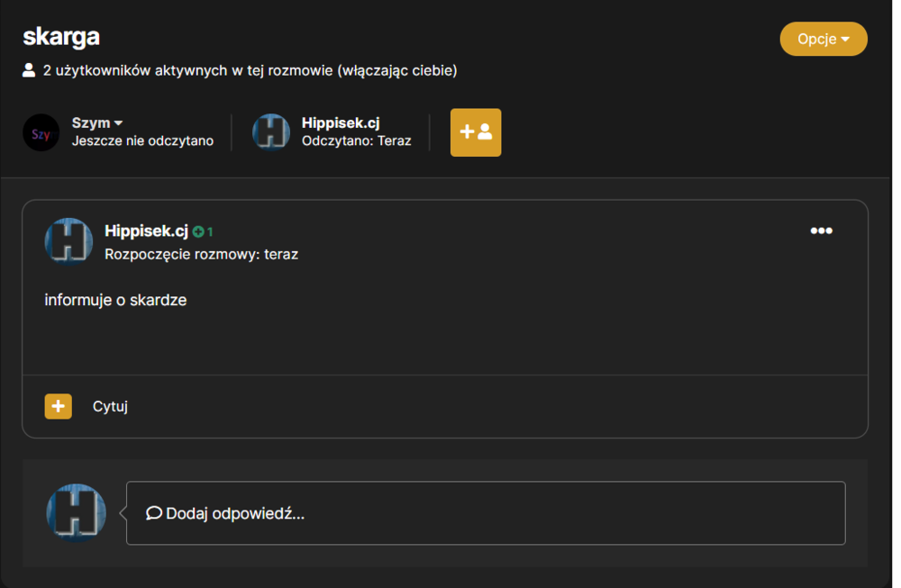Click the user count icon under title
Viewport: 901px width, 588px height.
(x=29, y=70)
